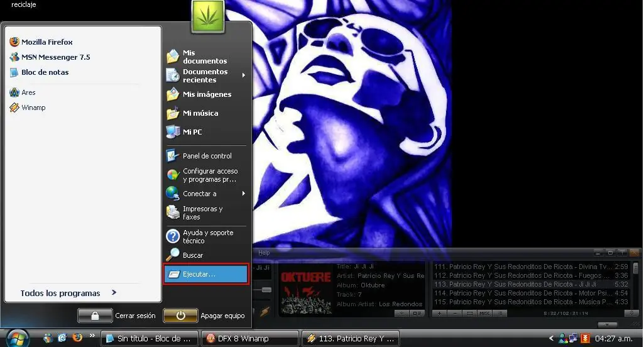Open Mi PC
This screenshot has width=644, height=347.
pyautogui.click(x=185, y=132)
